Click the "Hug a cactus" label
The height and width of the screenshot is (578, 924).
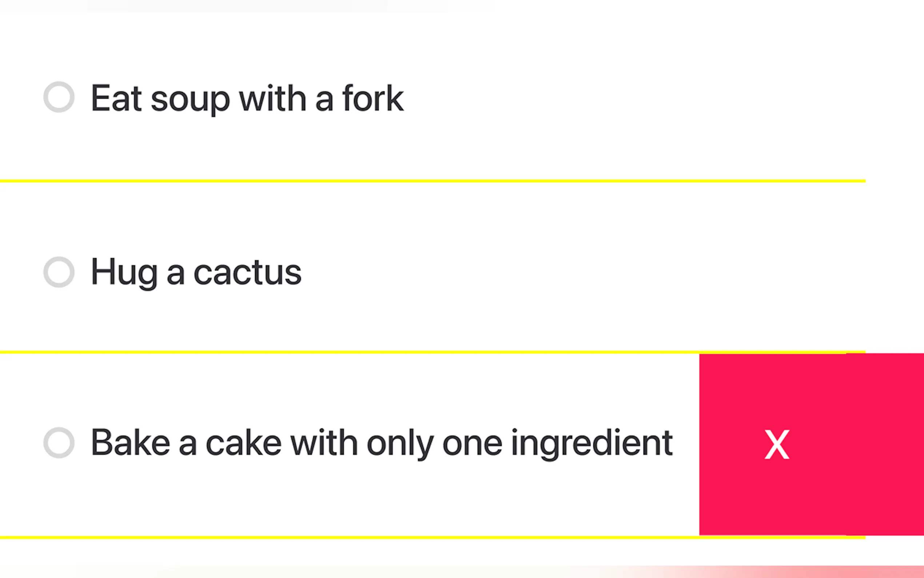196,272
